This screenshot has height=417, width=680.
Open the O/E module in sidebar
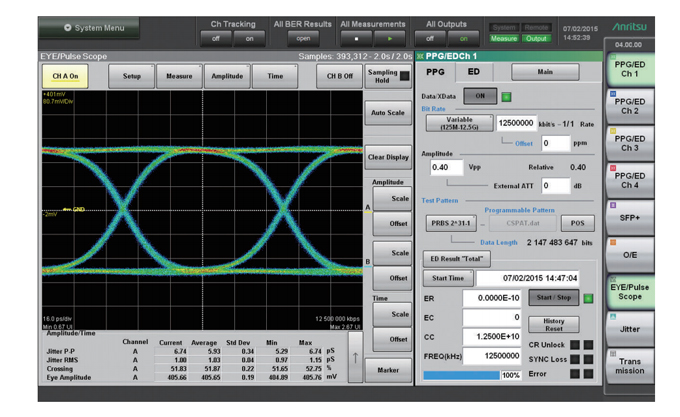coord(630,254)
